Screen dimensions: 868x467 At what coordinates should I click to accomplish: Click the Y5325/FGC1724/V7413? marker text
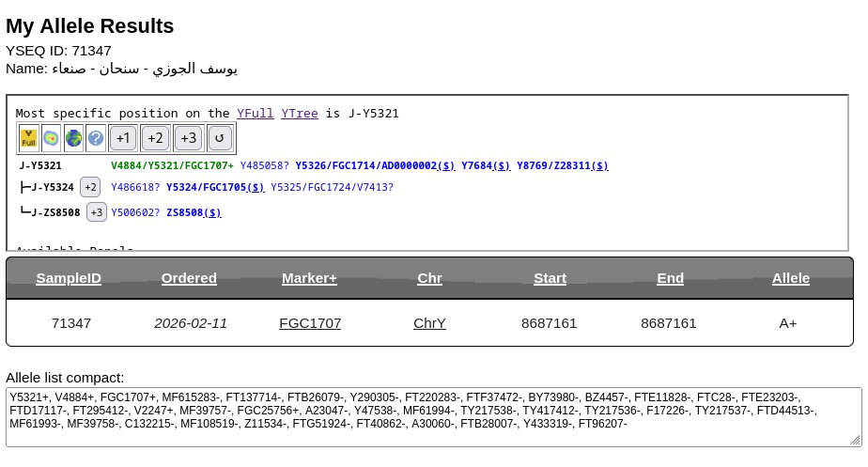(333, 187)
